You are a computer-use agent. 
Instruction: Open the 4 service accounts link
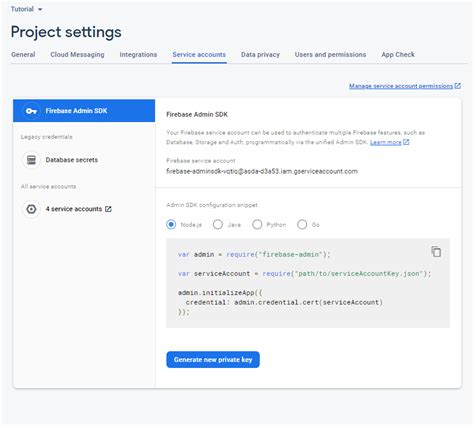[74, 209]
